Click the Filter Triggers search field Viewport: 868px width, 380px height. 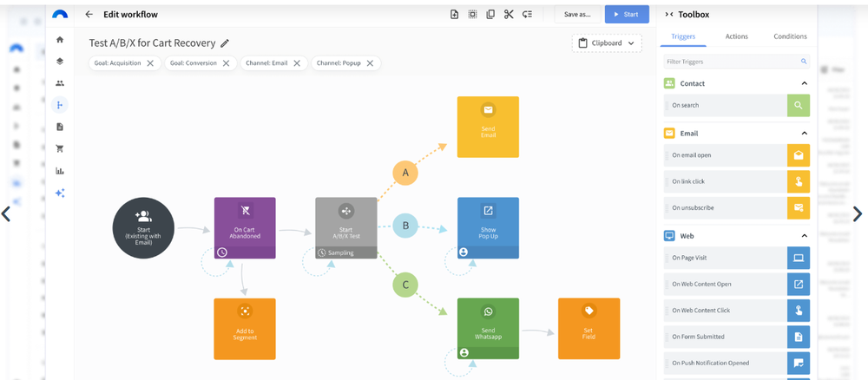736,62
